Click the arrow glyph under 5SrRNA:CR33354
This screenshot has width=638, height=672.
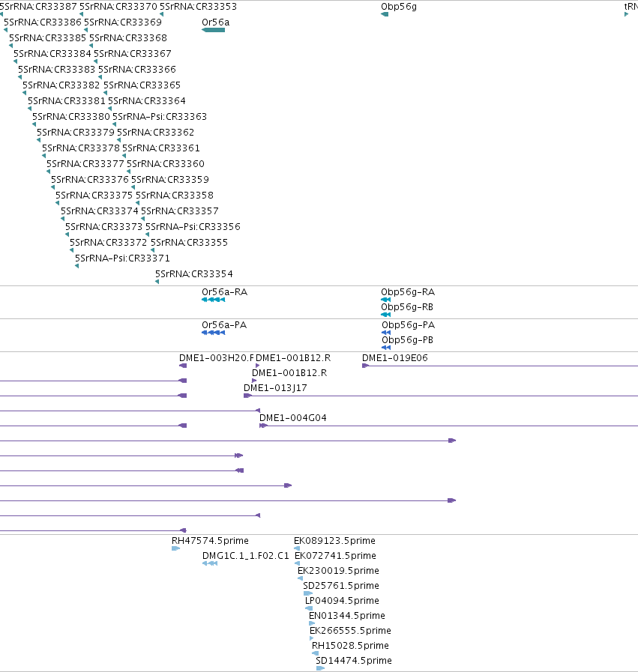(157, 282)
